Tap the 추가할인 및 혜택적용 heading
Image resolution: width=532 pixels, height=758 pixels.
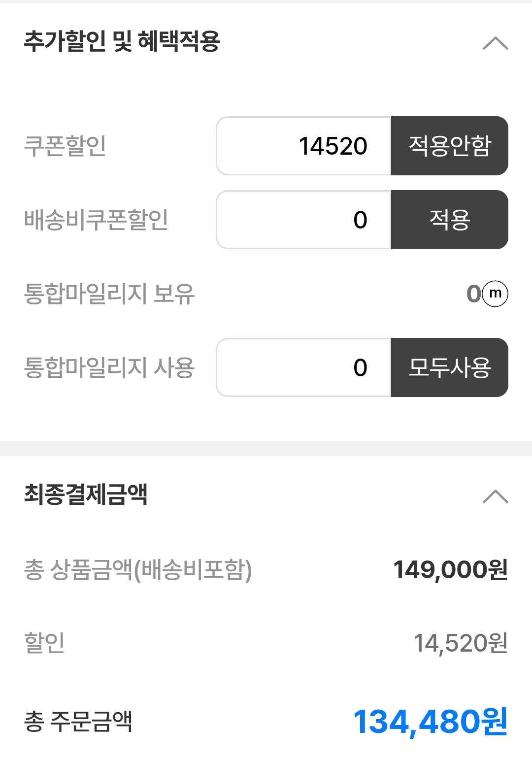(x=122, y=41)
